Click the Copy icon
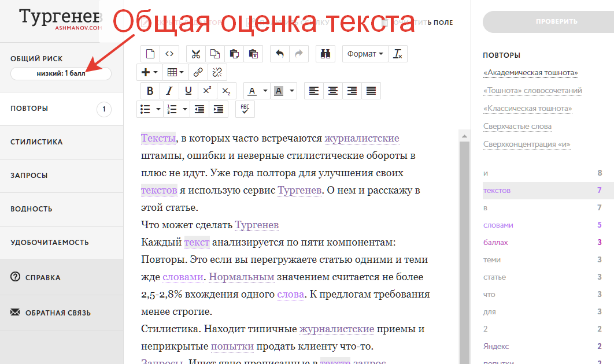Screen dimensions: 614x364 pos(215,54)
